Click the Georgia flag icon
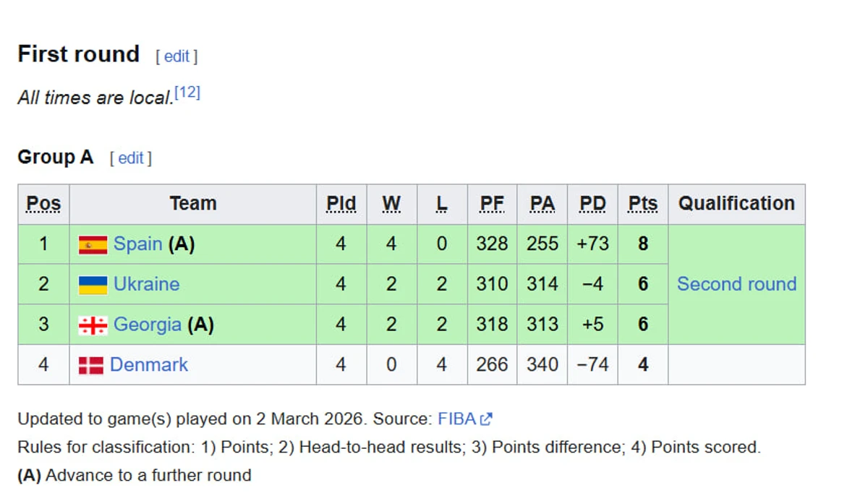 (x=93, y=325)
